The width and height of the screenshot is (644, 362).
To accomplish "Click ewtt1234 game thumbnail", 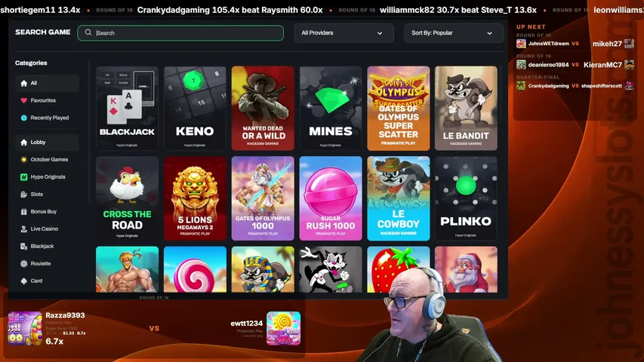I will (283, 328).
